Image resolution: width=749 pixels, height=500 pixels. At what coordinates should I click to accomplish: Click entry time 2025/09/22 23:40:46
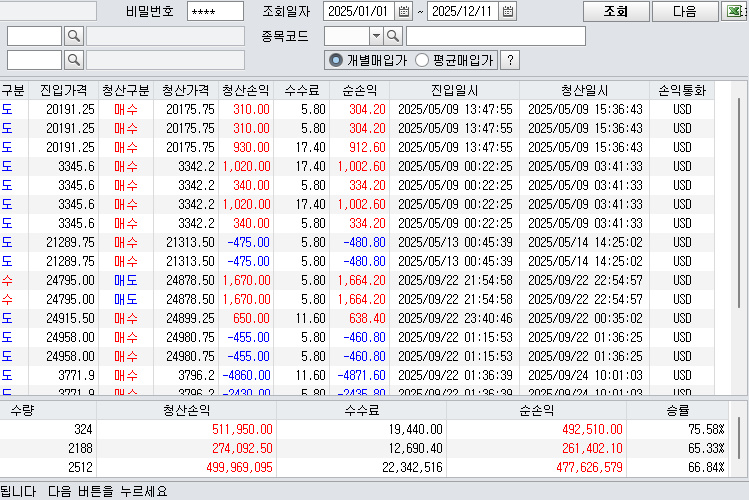click(455, 318)
